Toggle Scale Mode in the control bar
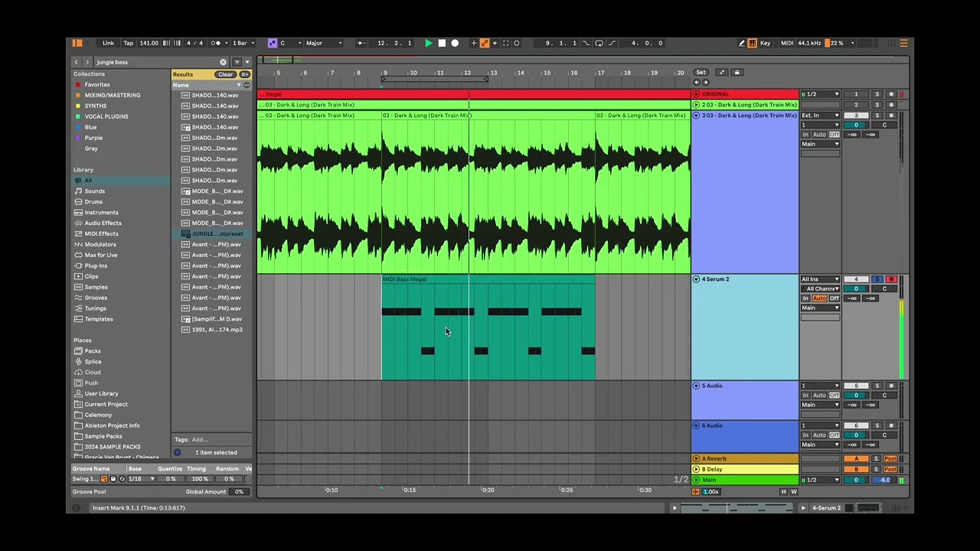 [272, 43]
